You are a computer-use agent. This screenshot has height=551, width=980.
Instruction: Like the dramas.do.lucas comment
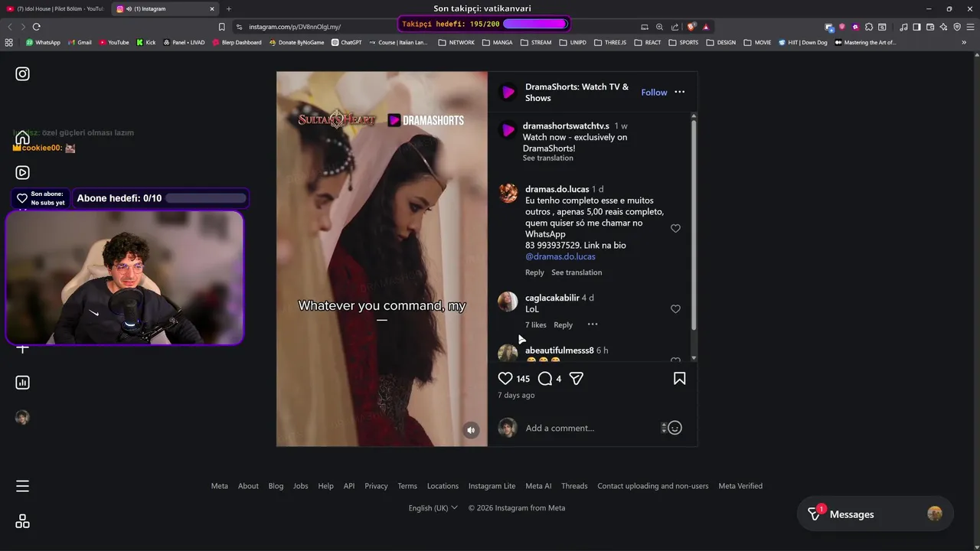[x=675, y=229]
